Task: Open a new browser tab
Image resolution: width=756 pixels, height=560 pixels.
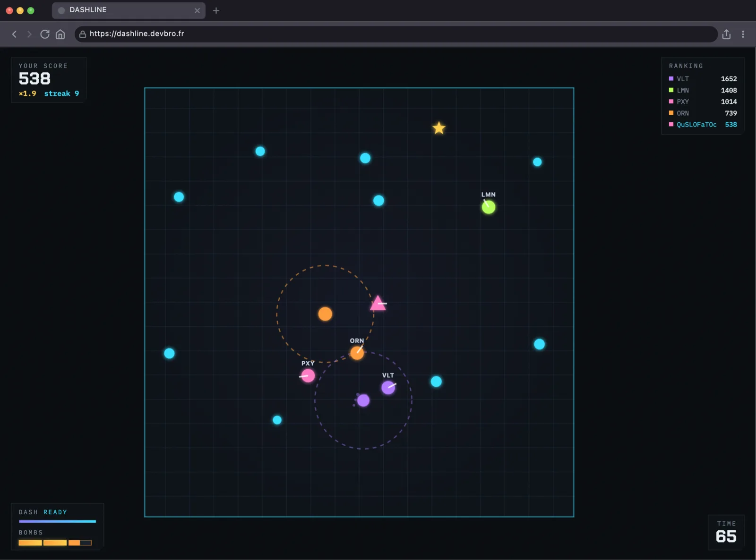Action: click(x=216, y=10)
